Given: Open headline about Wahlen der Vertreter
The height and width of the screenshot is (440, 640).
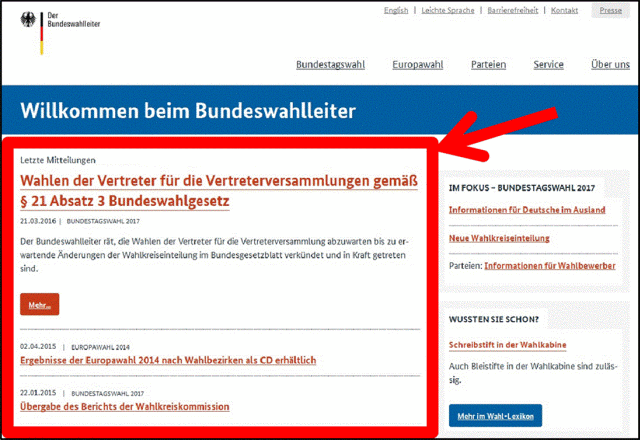Looking at the screenshot, I should (x=217, y=190).
